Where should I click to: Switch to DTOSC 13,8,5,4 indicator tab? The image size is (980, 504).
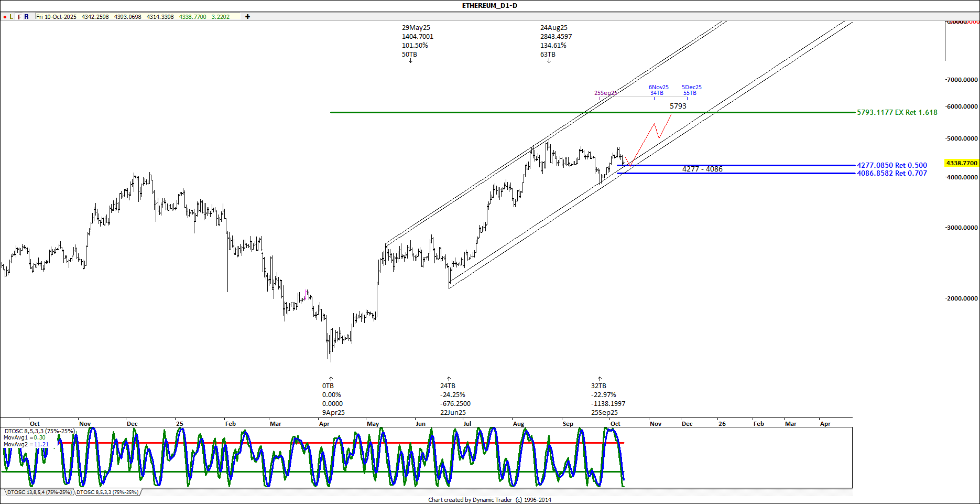(39, 492)
